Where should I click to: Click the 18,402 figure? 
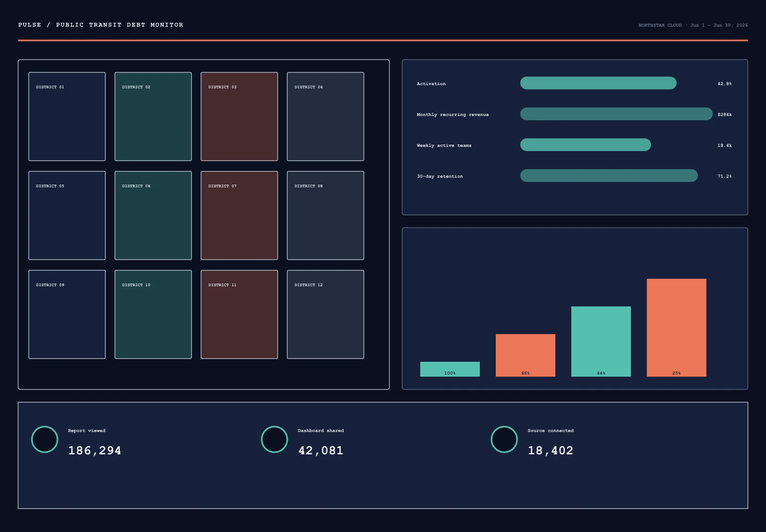pos(551,451)
